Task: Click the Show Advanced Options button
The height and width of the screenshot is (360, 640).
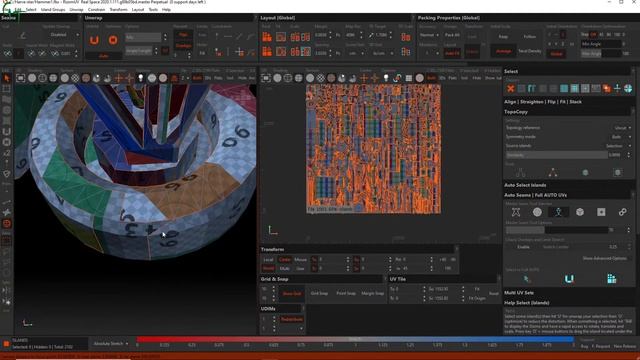Action: 604,258
